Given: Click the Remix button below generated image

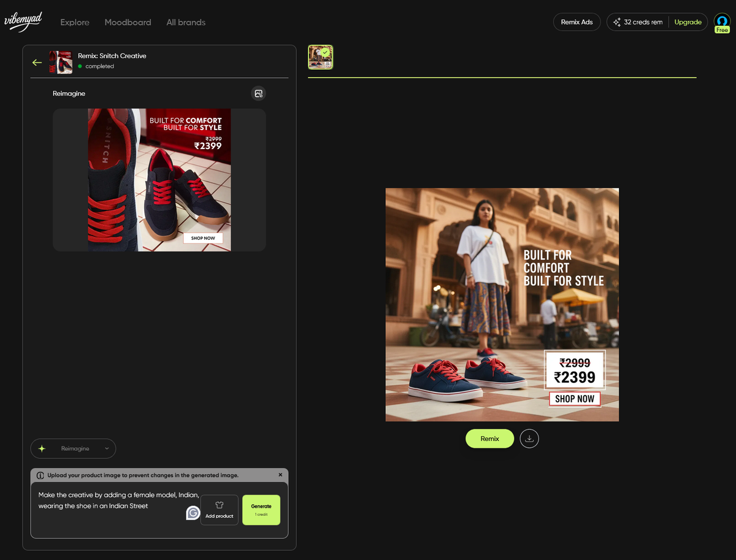Looking at the screenshot, I should pyautogui.click(x=489, y=438).
